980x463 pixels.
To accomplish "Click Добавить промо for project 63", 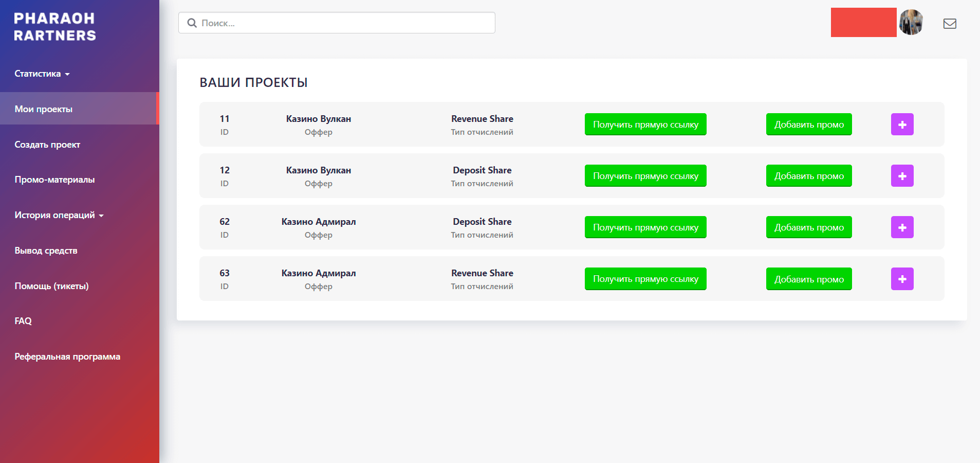I will coord(809,279).
